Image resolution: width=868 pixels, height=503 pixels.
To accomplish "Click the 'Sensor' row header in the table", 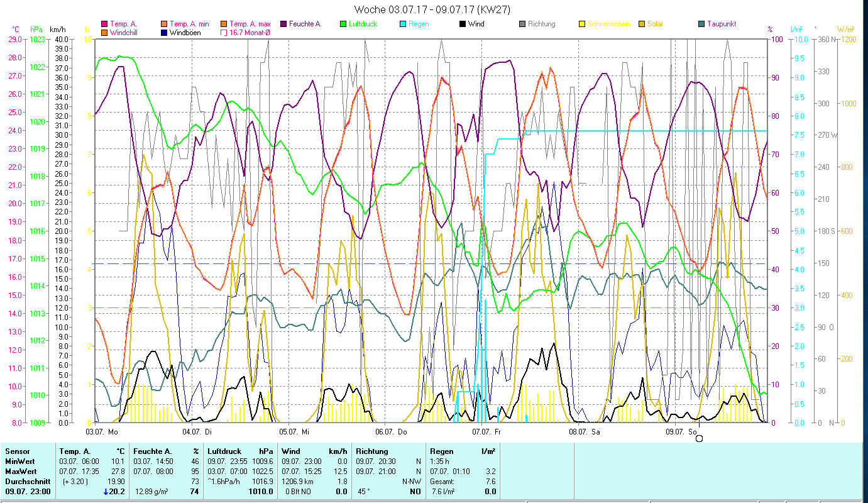I will point(17,451).
